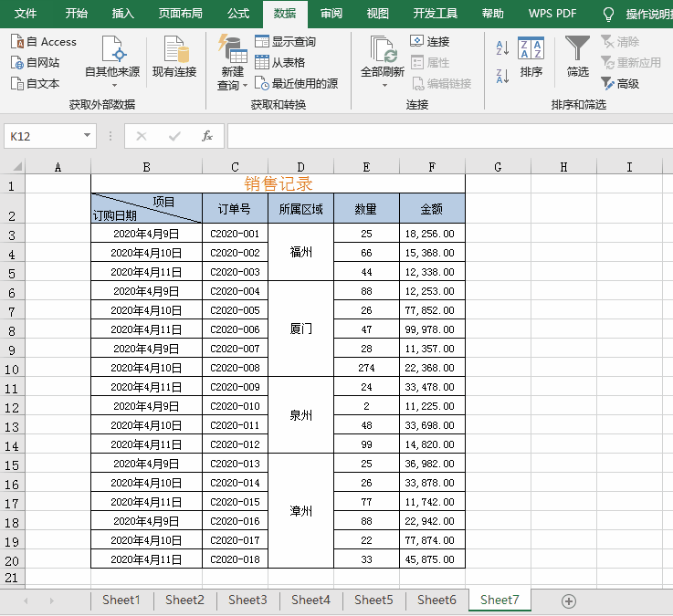Image resolution: width=673 pixels, height=616 pixels.
Task: Click 全部刷新 refresh all icon
Action: (383, 50)
